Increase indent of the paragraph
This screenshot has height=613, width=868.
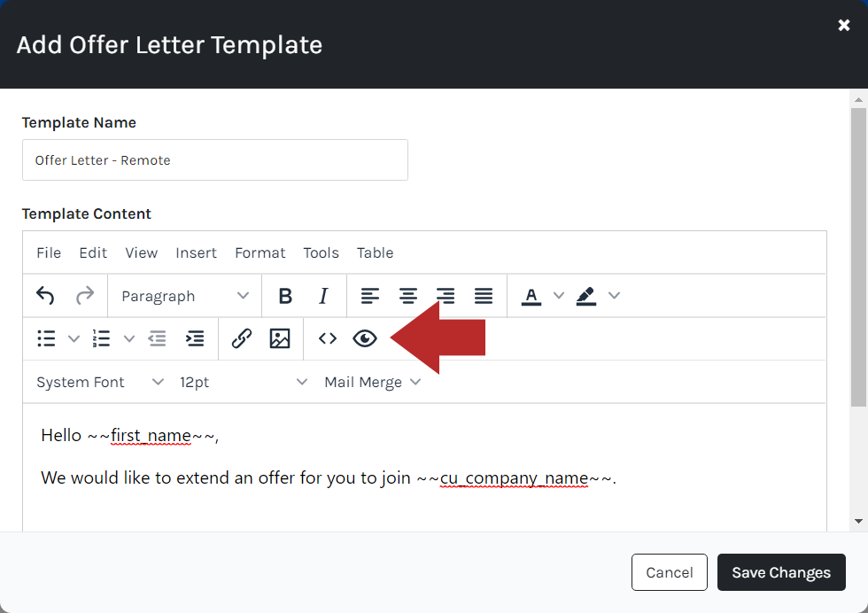click(195, 338)
